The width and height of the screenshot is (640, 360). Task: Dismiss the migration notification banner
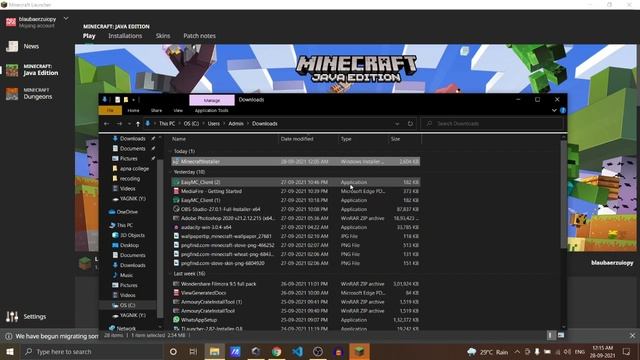coord(632,336)
